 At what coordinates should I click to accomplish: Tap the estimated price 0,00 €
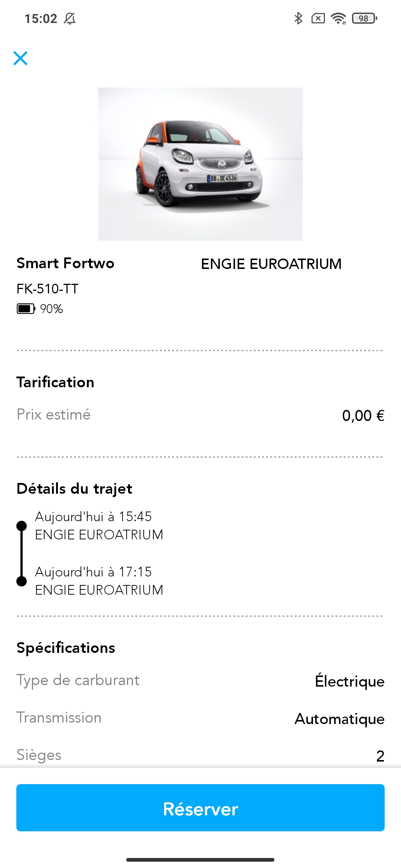pyautogui.click(x=363, y=416)
